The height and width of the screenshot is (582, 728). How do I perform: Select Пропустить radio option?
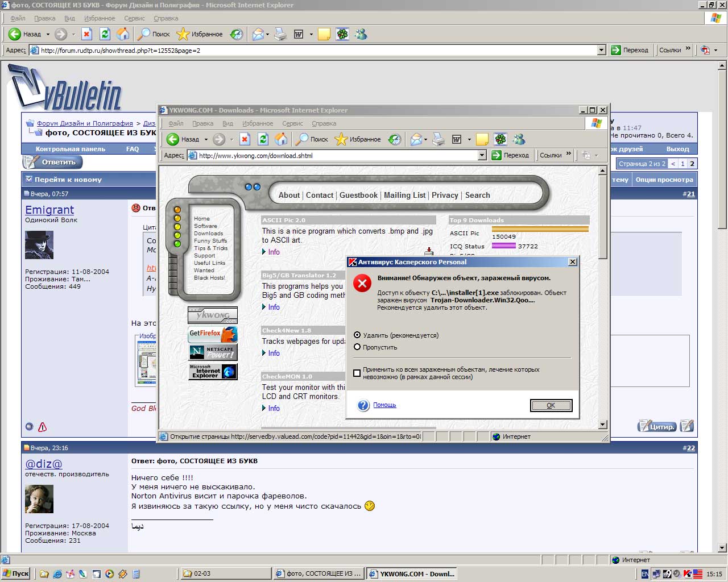(x=357, y=347)
